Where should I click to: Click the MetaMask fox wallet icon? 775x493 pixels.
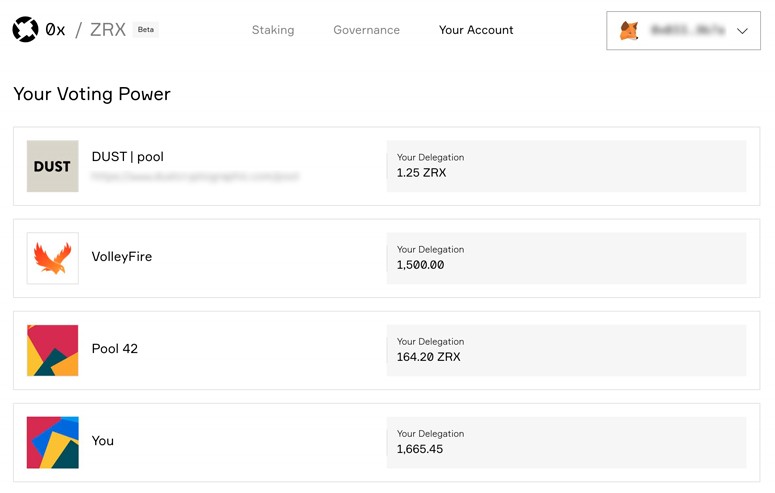tap(629, 31)
